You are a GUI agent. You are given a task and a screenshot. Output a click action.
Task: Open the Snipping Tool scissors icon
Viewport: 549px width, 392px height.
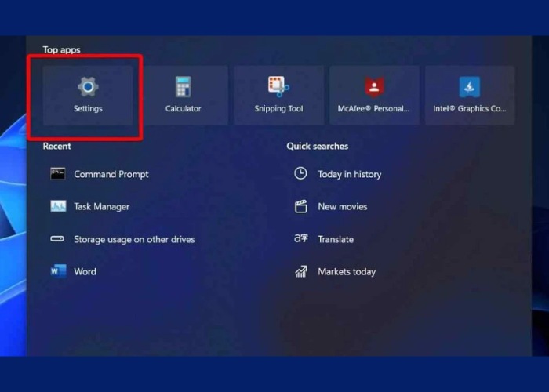click(278, 86)
